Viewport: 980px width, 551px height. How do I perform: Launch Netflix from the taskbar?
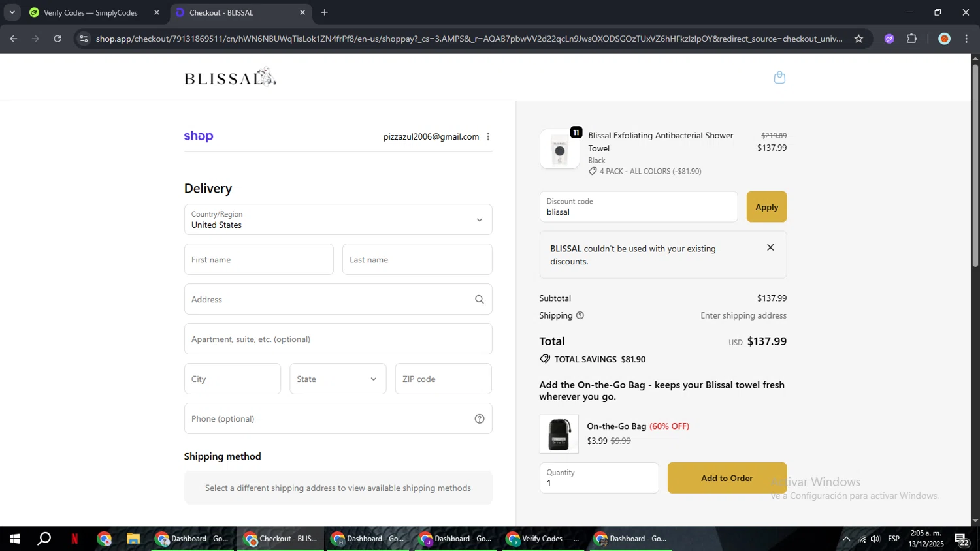point(74,539)
